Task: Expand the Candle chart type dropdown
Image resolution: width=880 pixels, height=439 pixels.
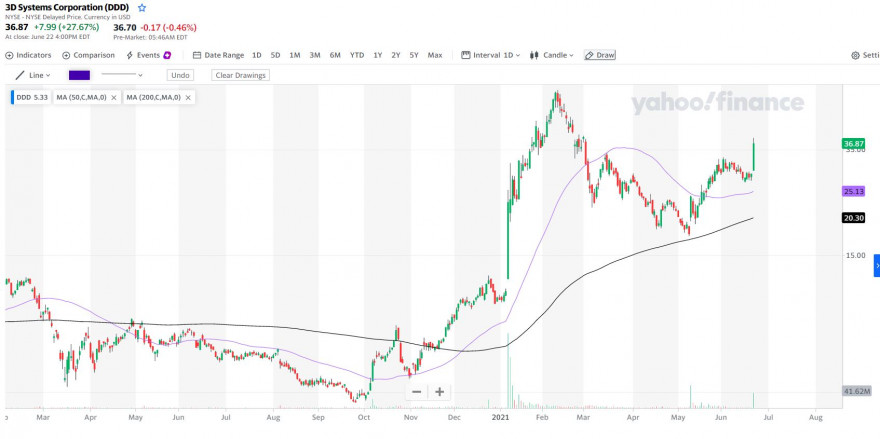Action: 551,55
